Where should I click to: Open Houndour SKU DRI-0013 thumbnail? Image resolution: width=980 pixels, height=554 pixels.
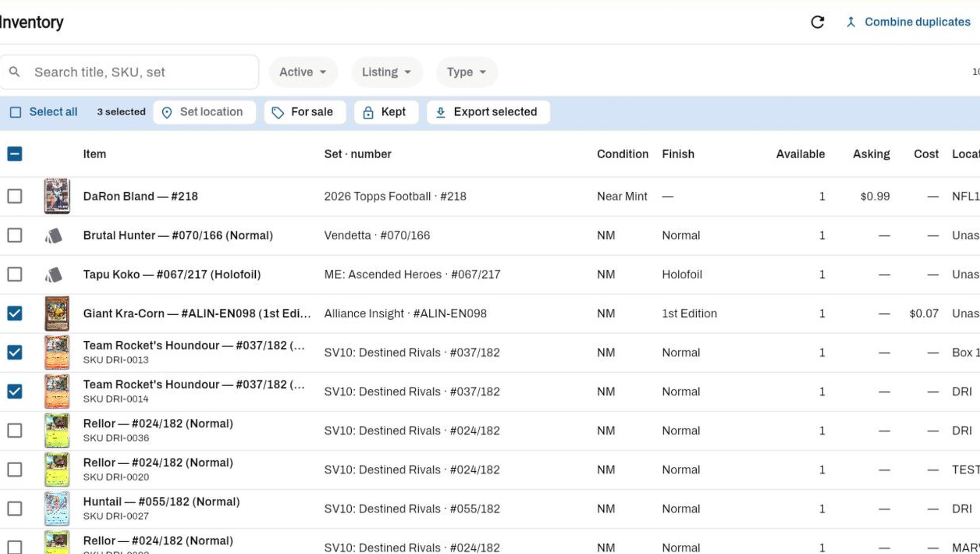(x=57, y=352)
